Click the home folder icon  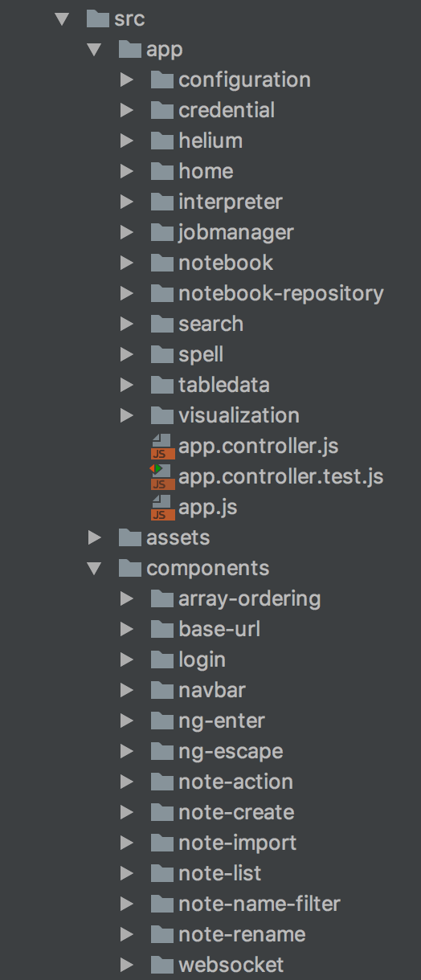(x=161, y=170)
